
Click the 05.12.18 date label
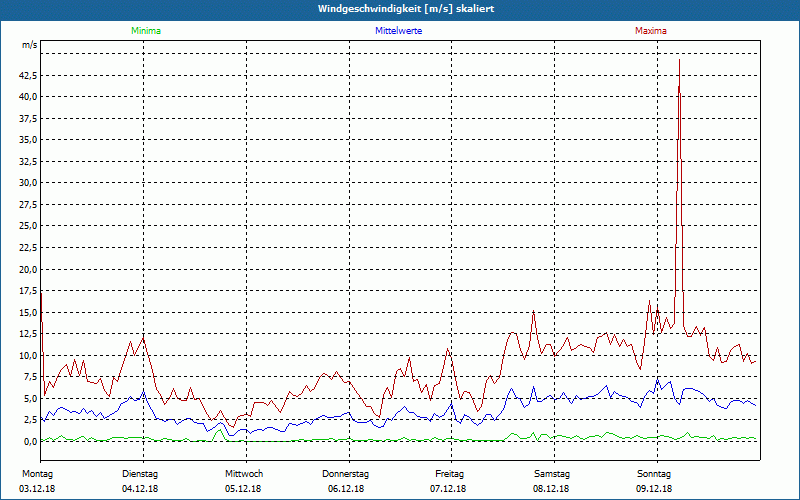tap(243, 489)
